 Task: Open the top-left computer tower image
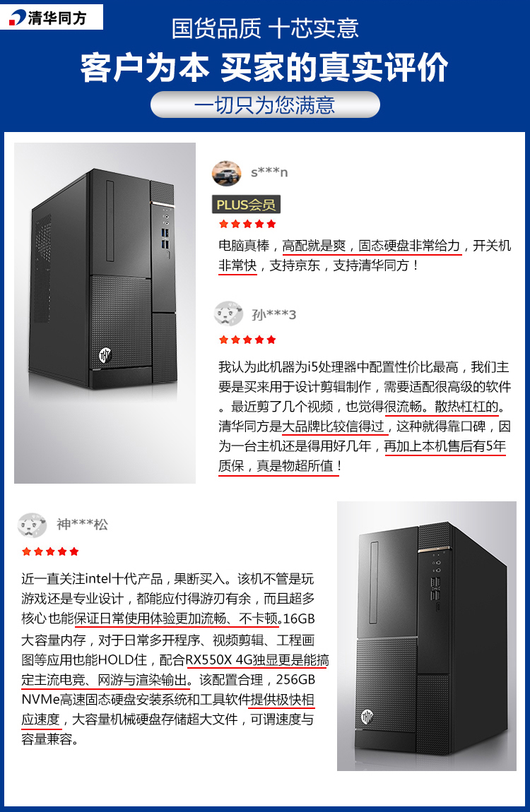click(105, 313)
